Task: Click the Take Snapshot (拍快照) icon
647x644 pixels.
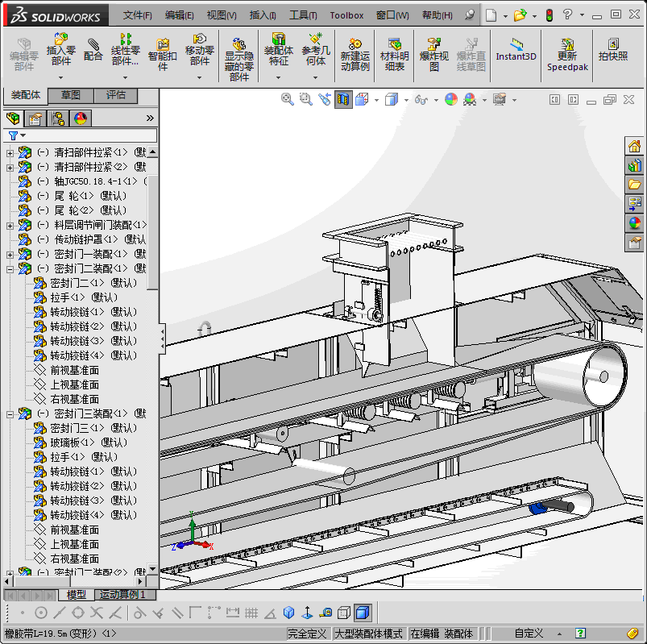Action: point(613,50)
